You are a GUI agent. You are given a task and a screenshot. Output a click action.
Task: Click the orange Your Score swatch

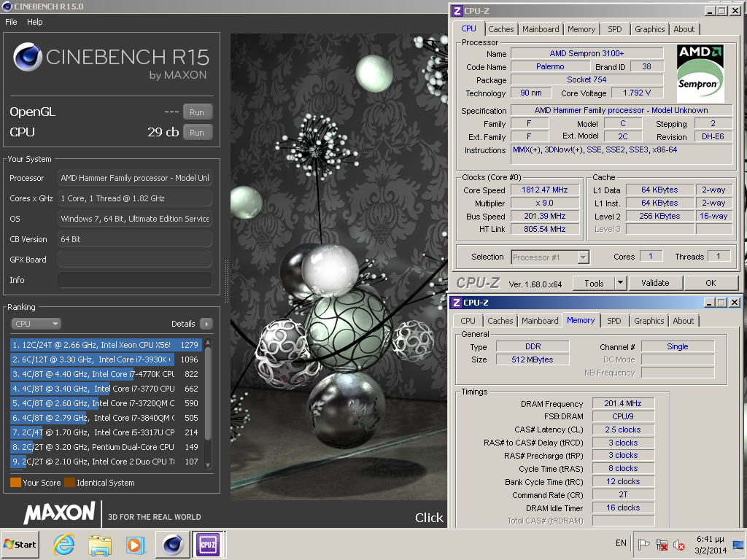(16, 483)
